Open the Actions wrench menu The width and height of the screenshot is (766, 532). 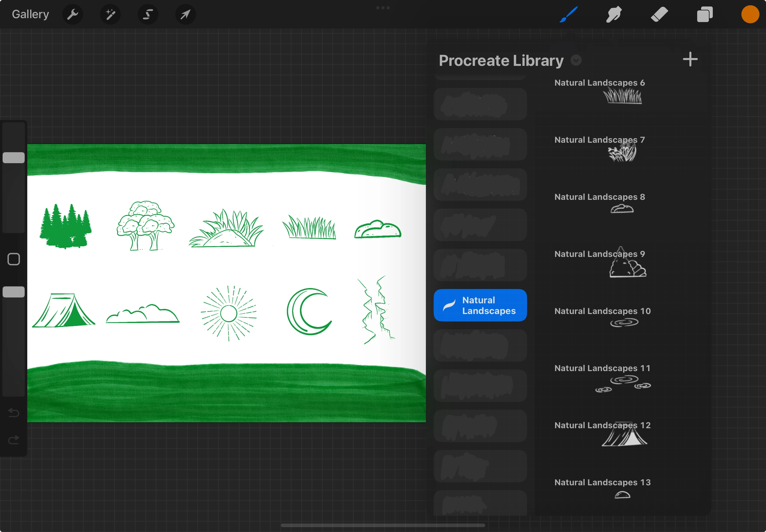coord(72,14)
